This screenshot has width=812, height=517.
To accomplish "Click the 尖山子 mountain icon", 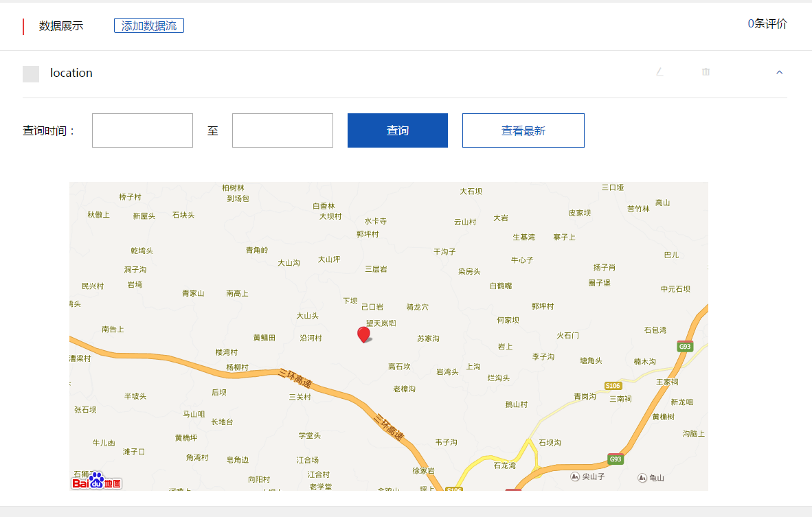I will tap(575, 476).
